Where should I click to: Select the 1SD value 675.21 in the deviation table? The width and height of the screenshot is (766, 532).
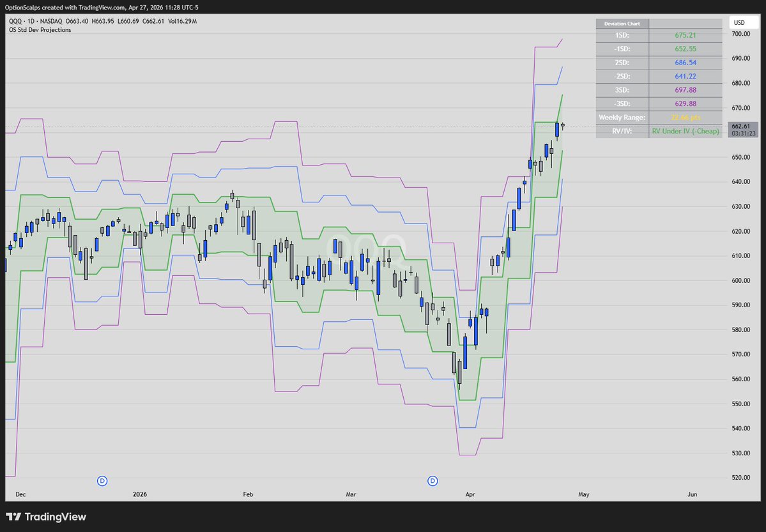click(x=686, y=35)
